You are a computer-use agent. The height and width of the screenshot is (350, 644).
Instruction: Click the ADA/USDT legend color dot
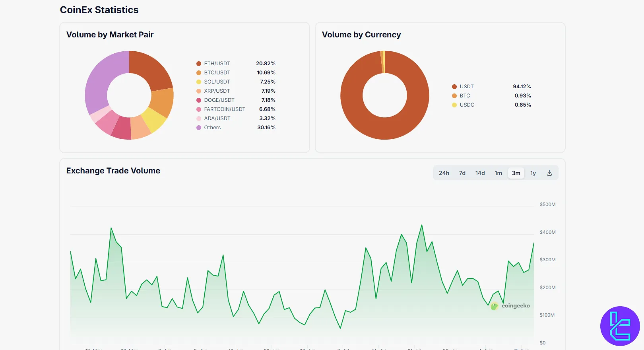[199, 119]
